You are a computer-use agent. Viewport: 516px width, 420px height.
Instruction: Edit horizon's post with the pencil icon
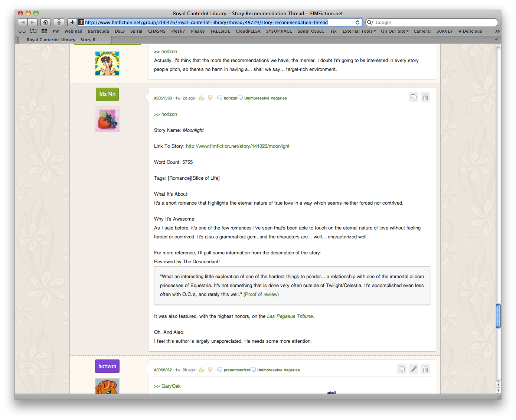(x=414, y=369)
